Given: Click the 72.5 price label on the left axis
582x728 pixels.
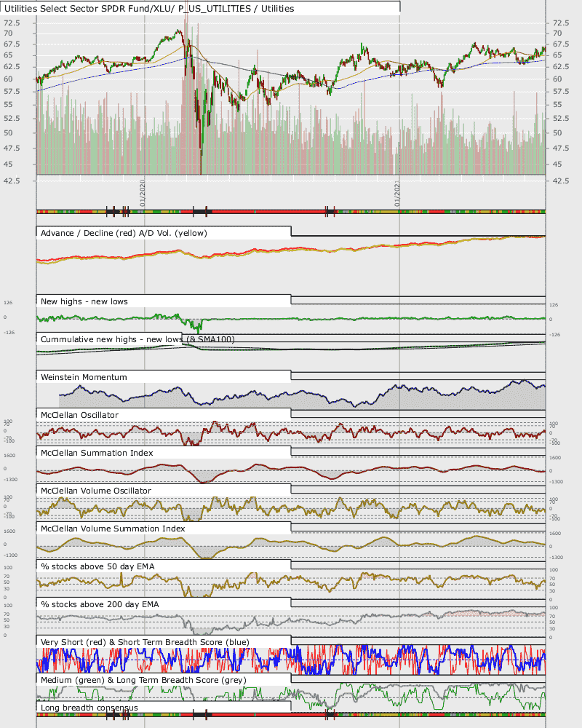Looking at the screenshot, I should [x=12, y=23].
